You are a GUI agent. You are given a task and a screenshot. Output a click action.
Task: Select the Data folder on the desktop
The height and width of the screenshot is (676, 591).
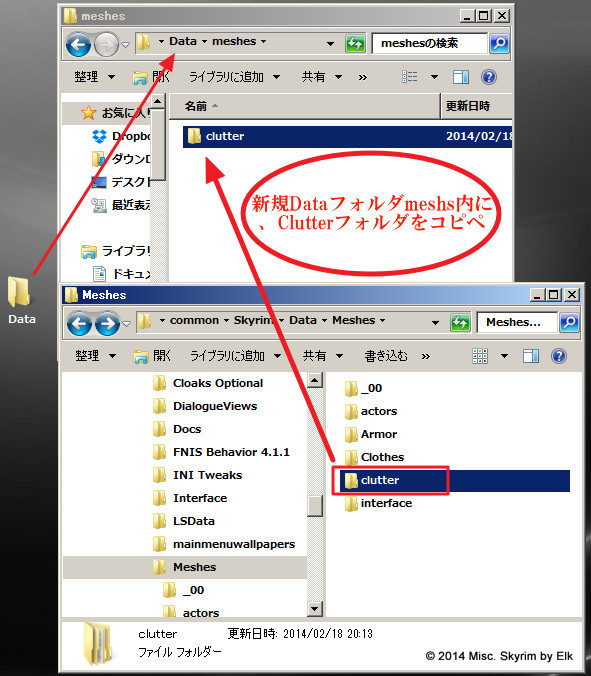pos(20,300)
